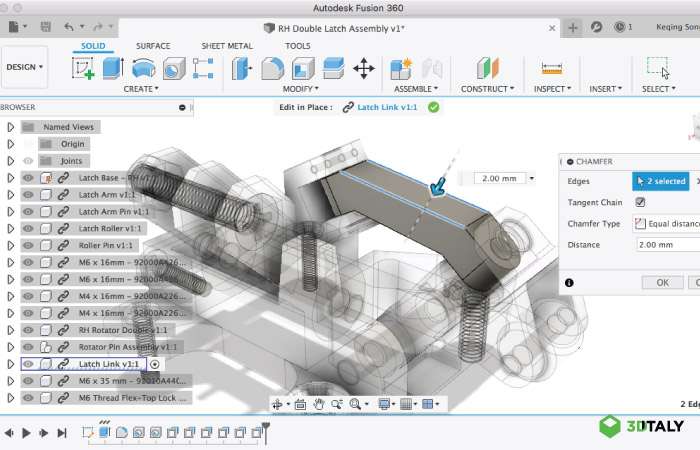Click the 2 selected Edges button
The height and width of the screenshot is (450, 700).
661,181
